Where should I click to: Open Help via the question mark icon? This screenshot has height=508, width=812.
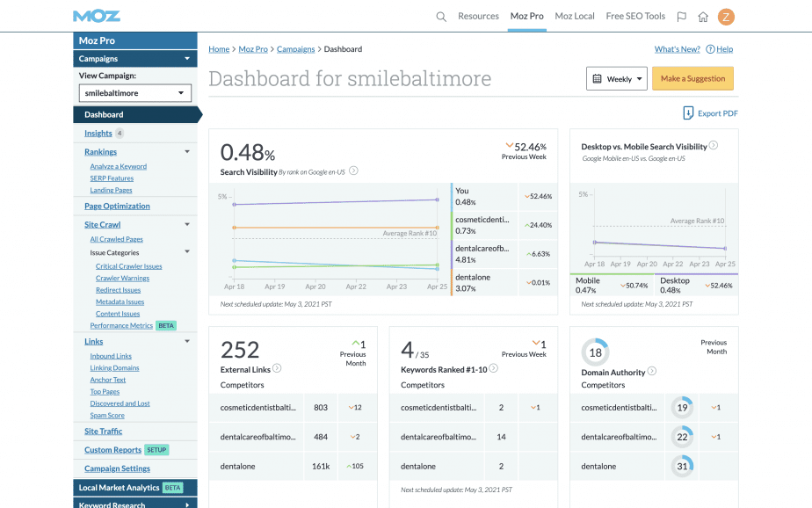coord(710,49)
